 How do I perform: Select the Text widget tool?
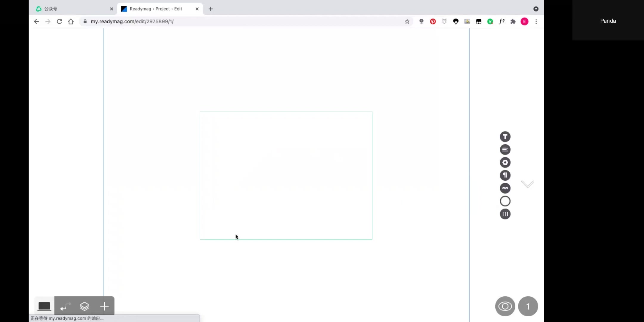[x=505, y=136]
